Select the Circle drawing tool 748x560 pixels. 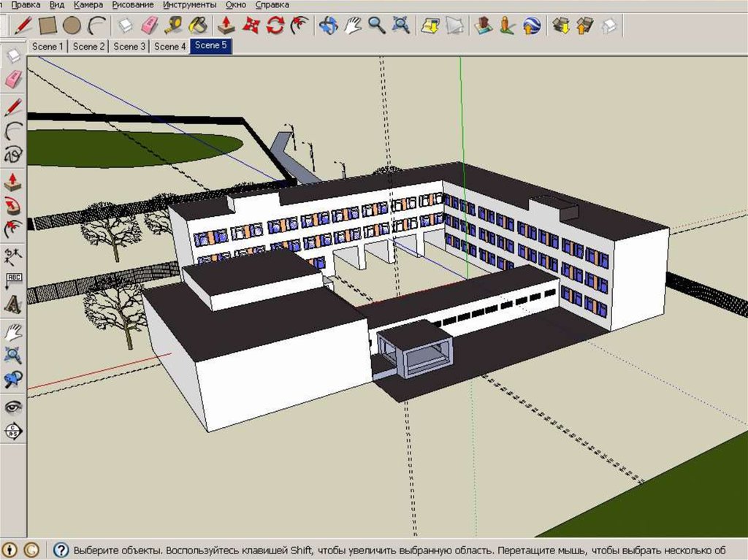pos(72,26)
